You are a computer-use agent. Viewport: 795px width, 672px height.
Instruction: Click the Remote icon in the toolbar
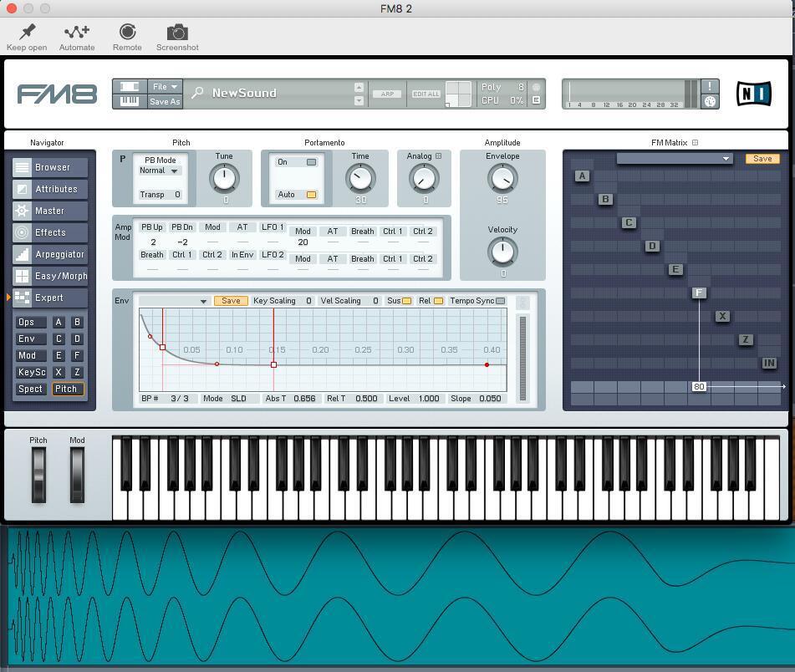coord(127,31)
